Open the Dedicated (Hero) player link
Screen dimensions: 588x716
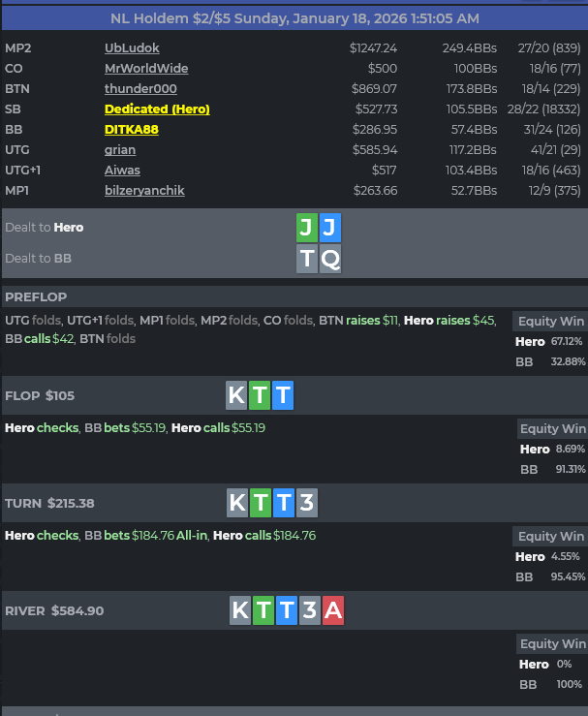click(157, 109)
